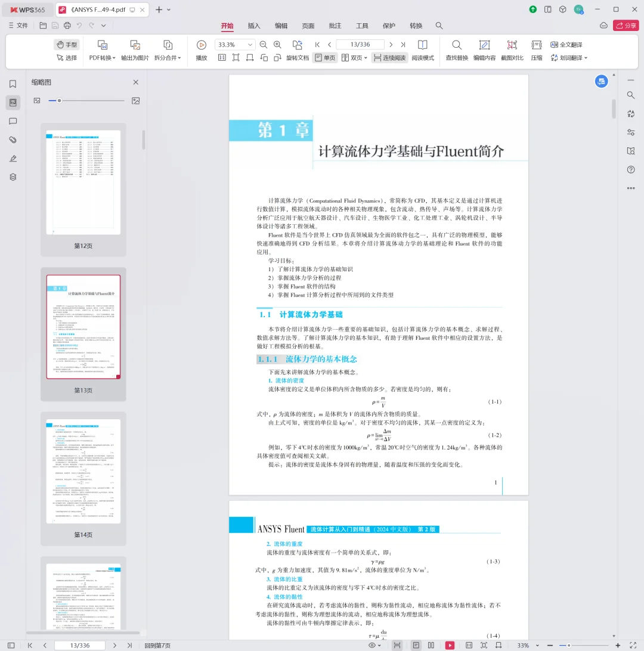Expand quick access toolbar arrow
This screenshot has height=651, width=644.
tap(103, 26)
